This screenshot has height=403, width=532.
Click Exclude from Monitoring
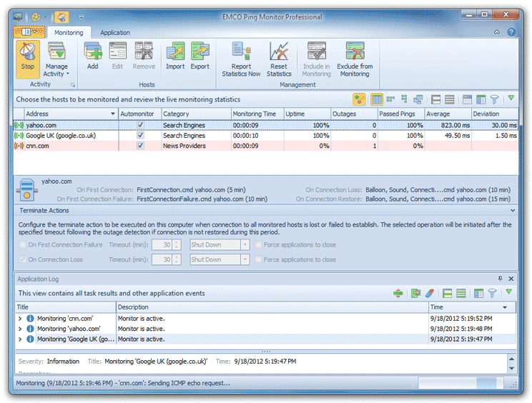355,59
